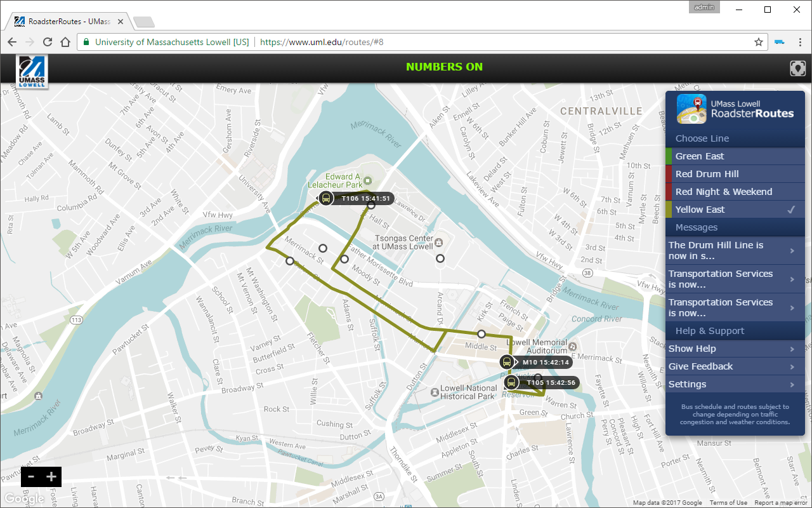Click the T105 bus marker icon
Viewport: 812px width, 508px height.
click(511, 382)
